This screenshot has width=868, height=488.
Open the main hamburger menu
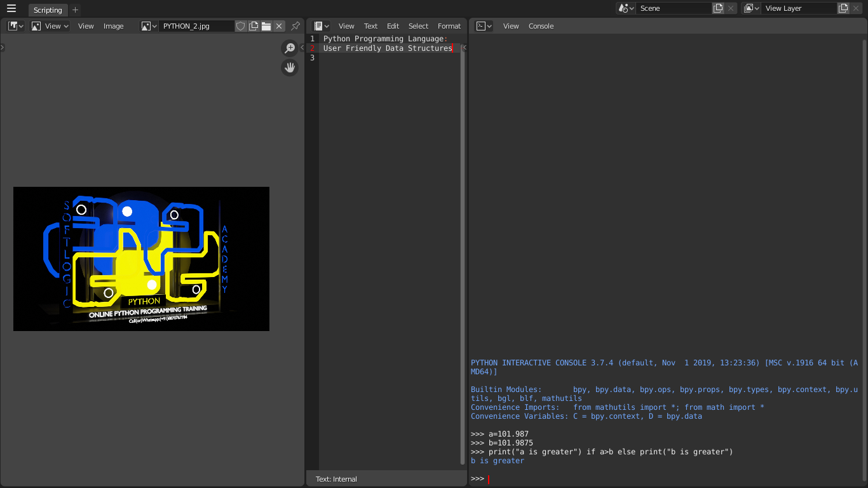pos(11,8)
